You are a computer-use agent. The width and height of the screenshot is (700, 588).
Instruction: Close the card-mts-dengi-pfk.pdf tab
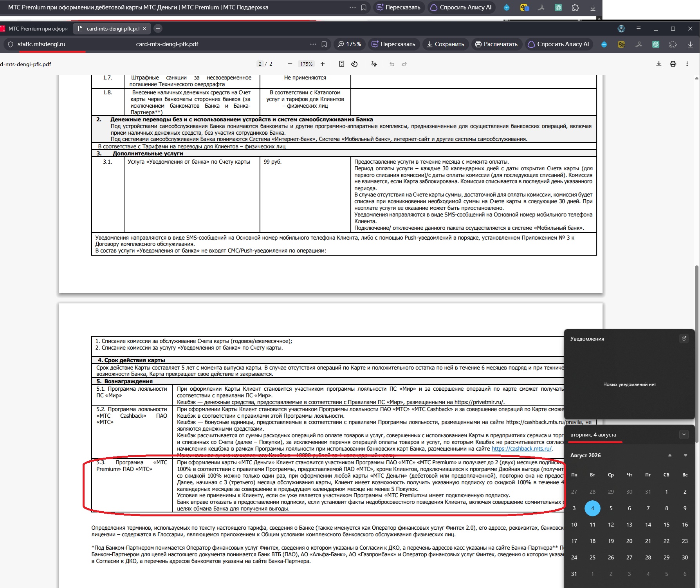pyautogui.click(x=144, y=29)
